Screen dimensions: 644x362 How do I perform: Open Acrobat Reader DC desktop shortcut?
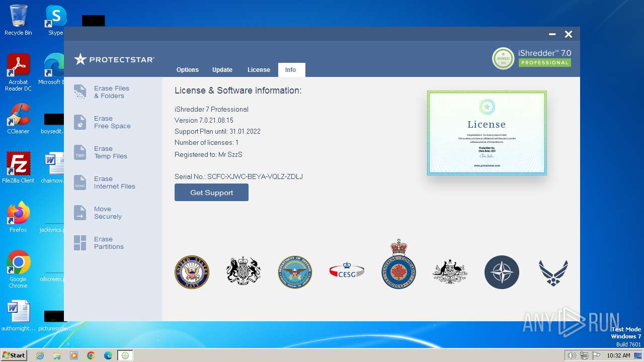(18, 72)
